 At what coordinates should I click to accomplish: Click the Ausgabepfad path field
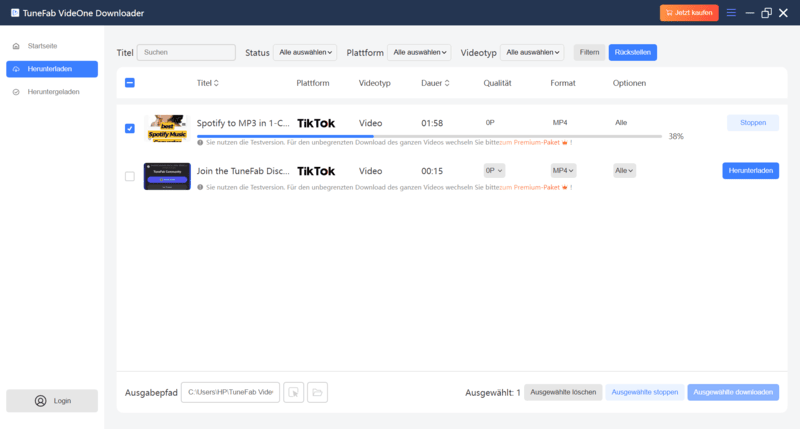[x=230, y=392]
